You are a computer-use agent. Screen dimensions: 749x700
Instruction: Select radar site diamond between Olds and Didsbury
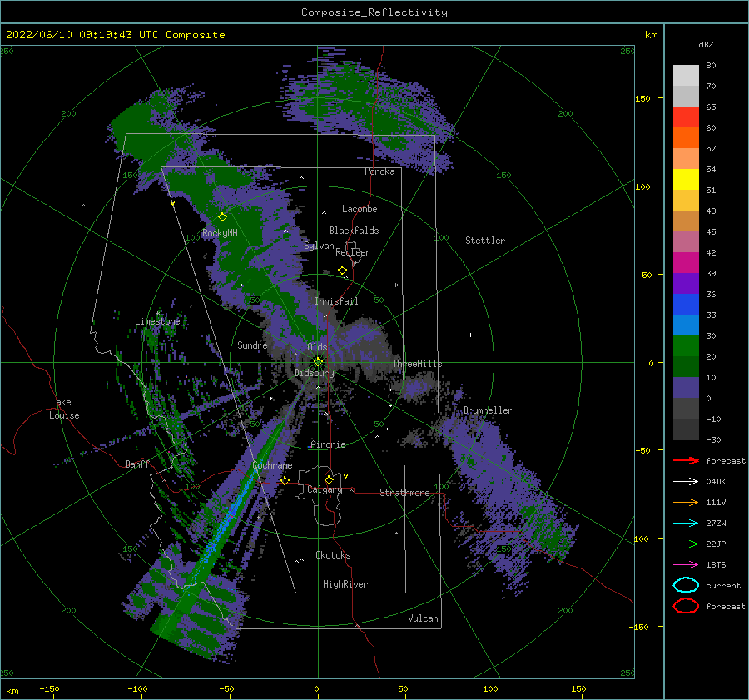318,362
